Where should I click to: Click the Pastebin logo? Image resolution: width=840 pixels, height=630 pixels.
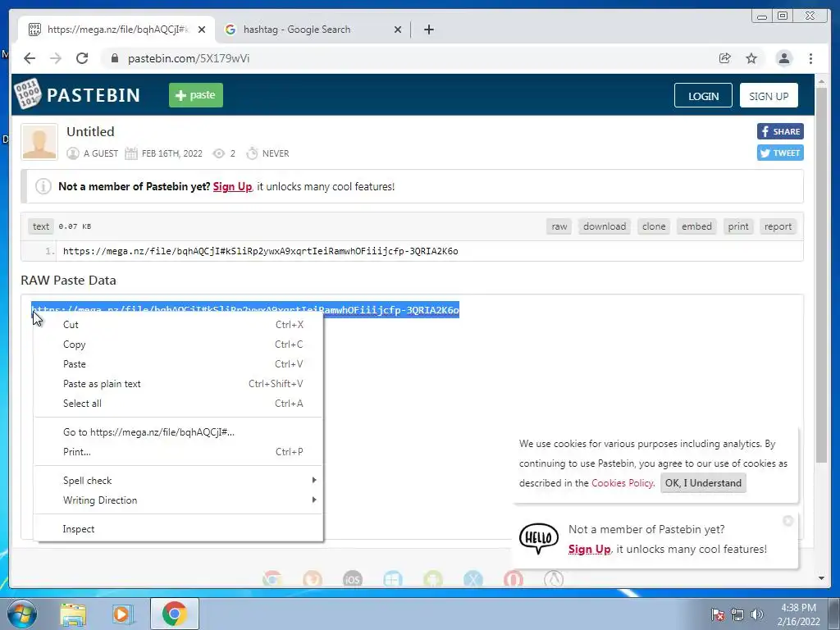(78, 94)
